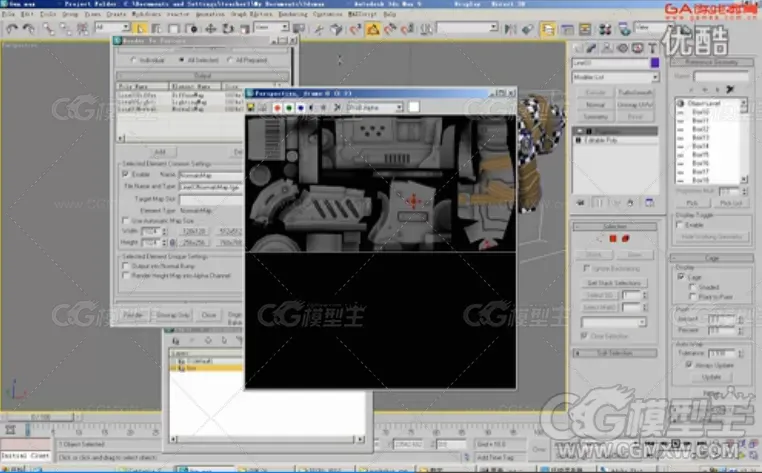Image resolution: width=762 pixels, height=473 pixels.
Task: Activate the Select and Rotate tool
Action: 228,29
